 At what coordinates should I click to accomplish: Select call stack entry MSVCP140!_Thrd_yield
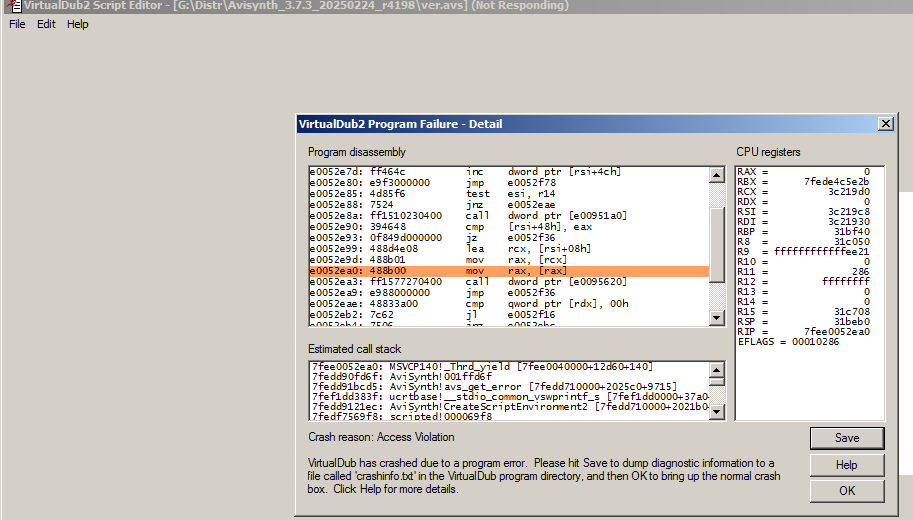[509, 367]
